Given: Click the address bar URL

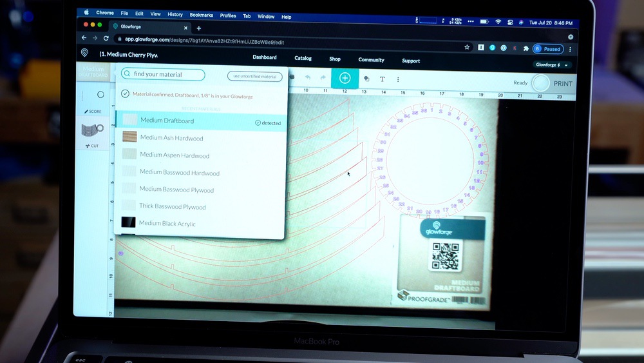Looking at the screenshot, I should pyautogui.click(x=205, y=41).
